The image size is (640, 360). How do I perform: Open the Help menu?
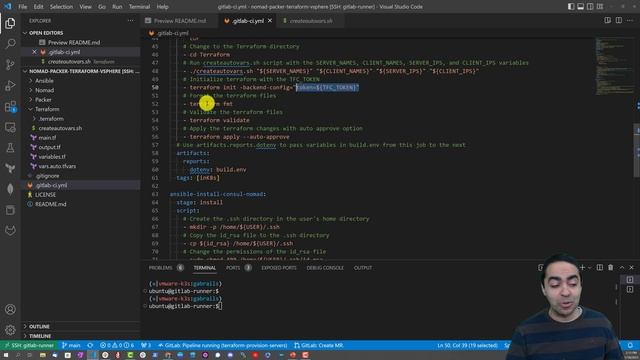point(162,7)
